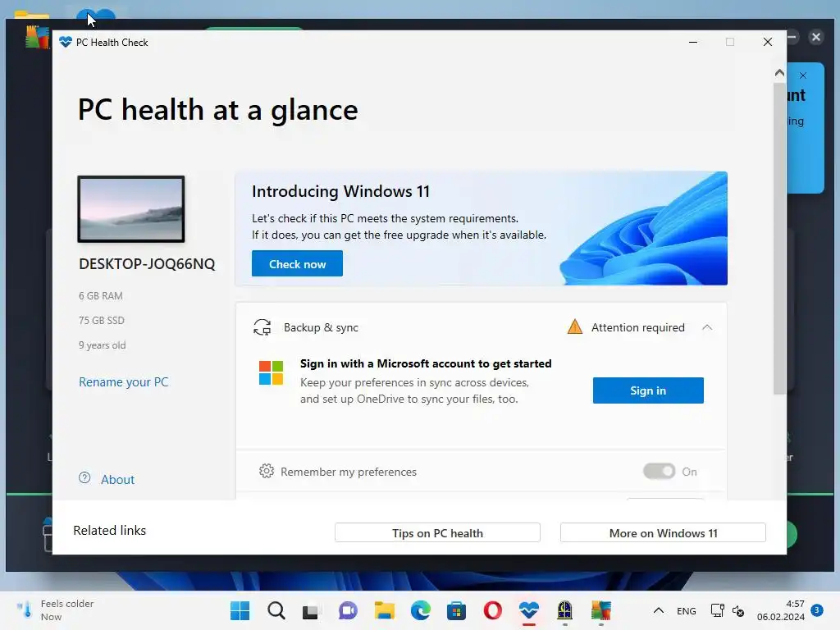Click the PC health at a glance heading
Viewport: 840px width, 630px height.
coord(218,111)
